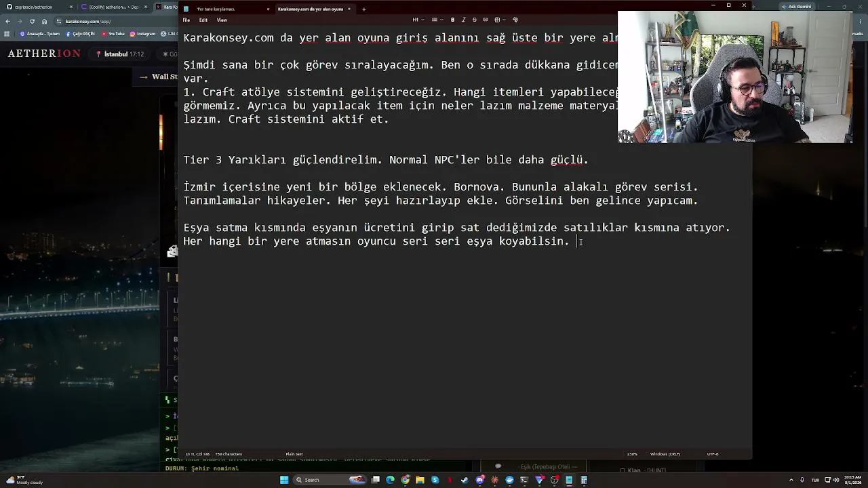Screen dimensions: 868x488
Task: Click the UTF-8 encoding indicator
Action: point(713,454)
